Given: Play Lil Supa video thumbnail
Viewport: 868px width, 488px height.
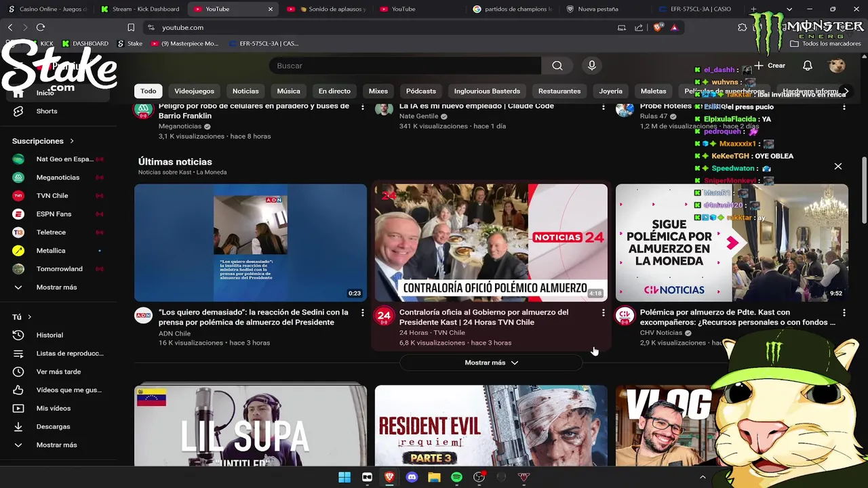Looking at the screenshot, I should [x=250, y=426].
